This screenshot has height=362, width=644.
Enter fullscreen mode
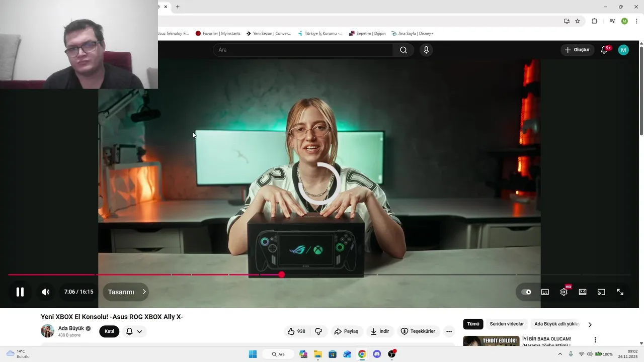pyautogui.click(x=620, y=292)
